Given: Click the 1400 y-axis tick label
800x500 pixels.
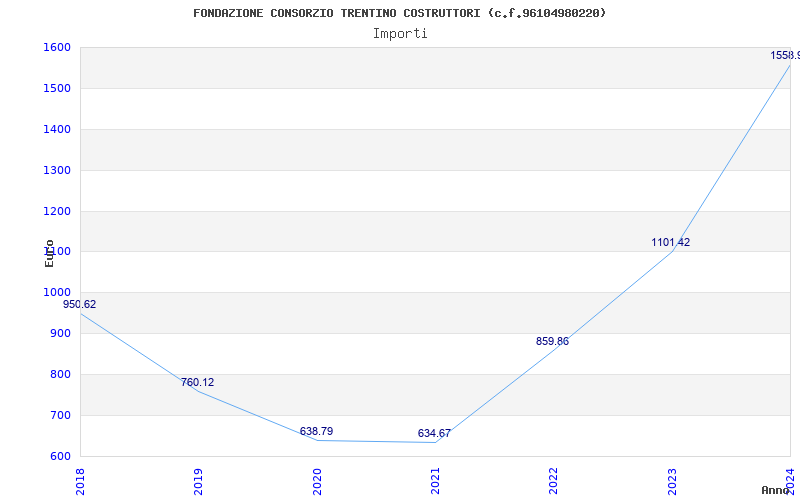Looking at the screenshot, I should (x=57, y=130).
